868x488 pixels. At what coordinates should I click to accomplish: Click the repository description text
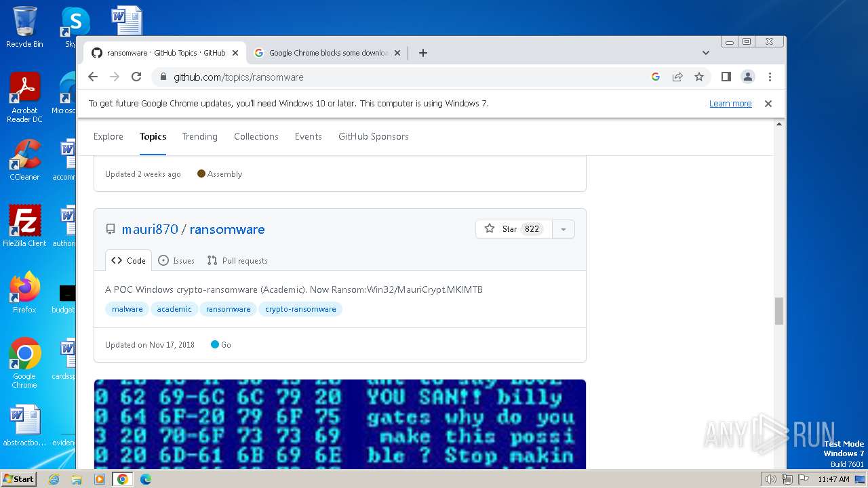coord(294,289)
